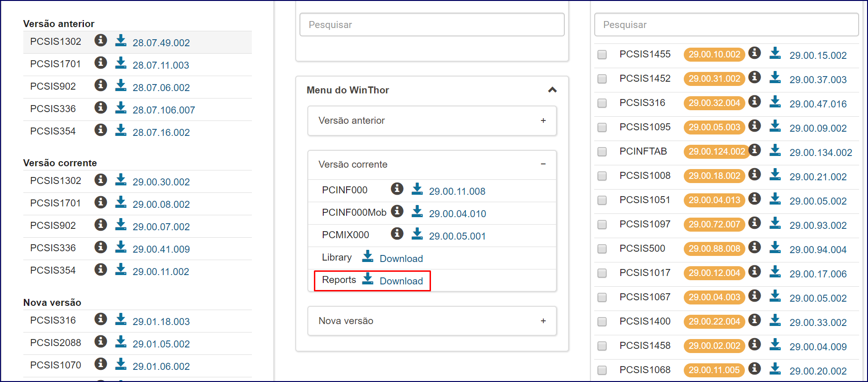Viewport: 868px width, 382px height.
Task: Download icon for PCSIS1452 row
Action: [x=775, y=77]
